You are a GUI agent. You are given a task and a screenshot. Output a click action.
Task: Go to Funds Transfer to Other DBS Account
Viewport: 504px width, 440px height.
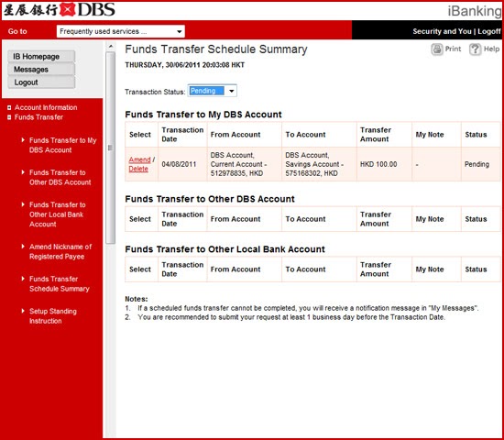click(60, 178)
